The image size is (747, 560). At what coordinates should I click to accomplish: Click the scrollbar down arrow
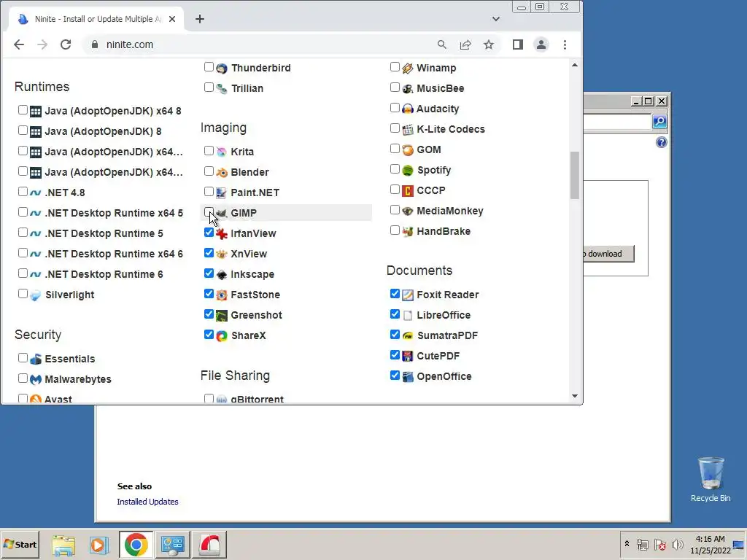(575, 396)
